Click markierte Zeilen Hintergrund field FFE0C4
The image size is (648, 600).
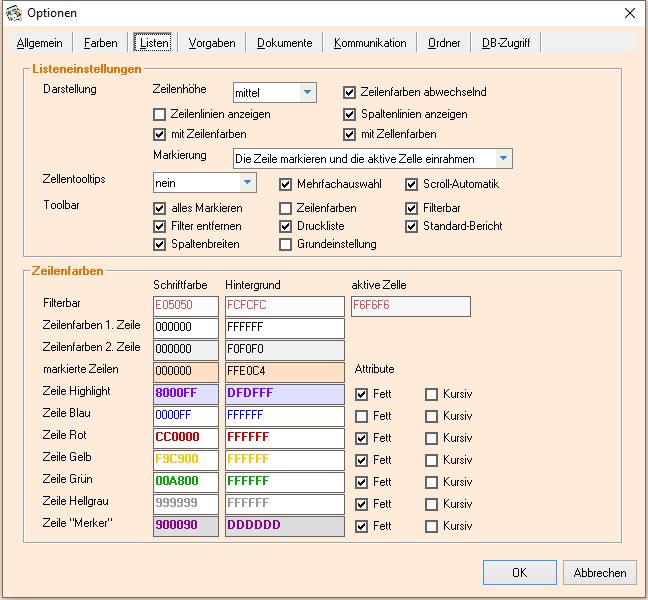(284, 372)
